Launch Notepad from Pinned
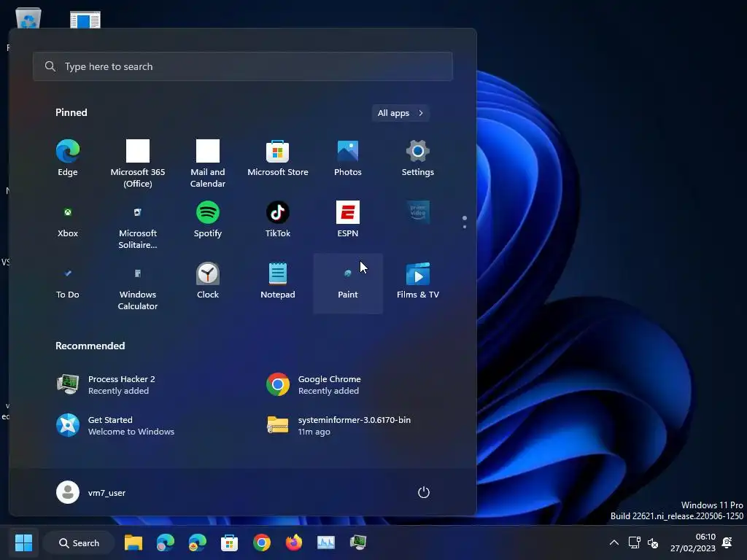Image resolution: width=747 pixels, height=560 pixels. coord(278,282)
